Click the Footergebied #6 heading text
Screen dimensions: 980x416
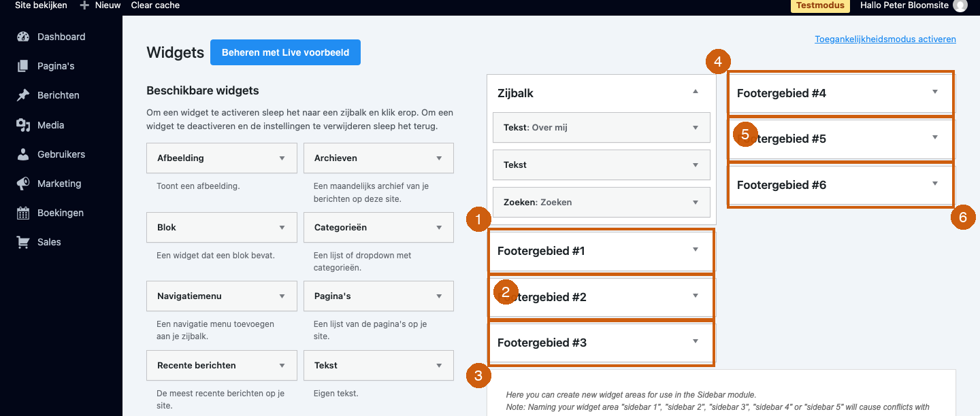781,185
